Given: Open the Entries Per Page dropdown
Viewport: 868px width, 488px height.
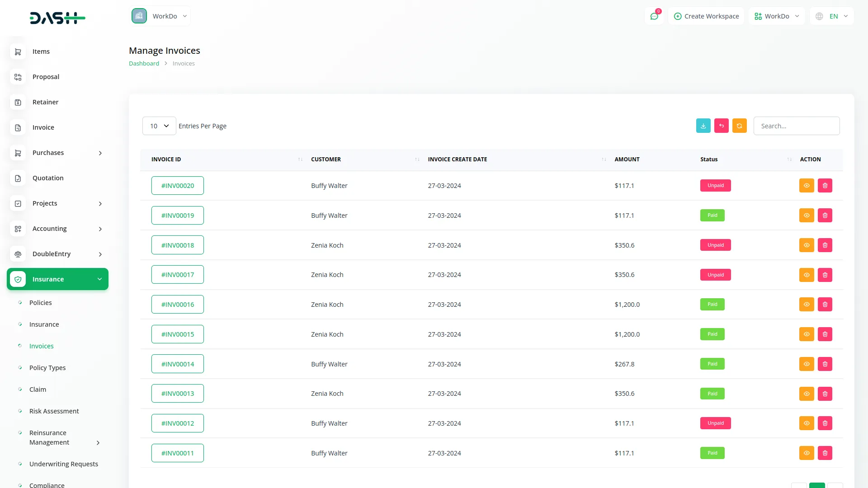Looking at the screenshot, I should [x=159, y=126].
